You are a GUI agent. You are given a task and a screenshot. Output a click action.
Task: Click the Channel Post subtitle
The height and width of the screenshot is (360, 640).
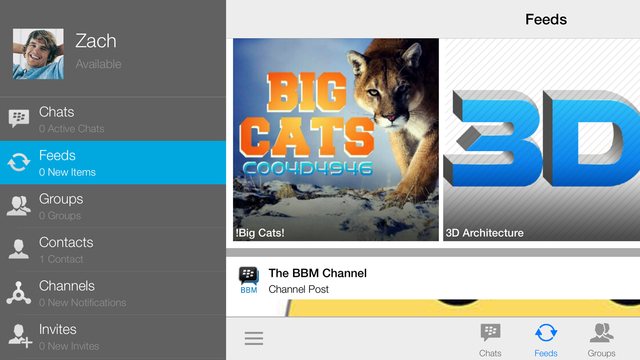click(x=298, y=289)
